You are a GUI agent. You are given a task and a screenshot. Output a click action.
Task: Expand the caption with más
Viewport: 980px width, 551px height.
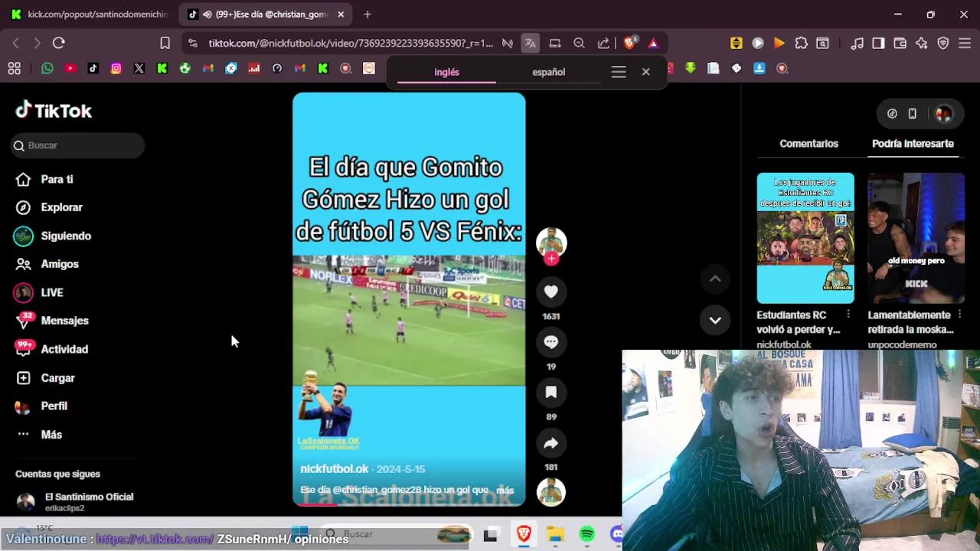click(505, 490)
